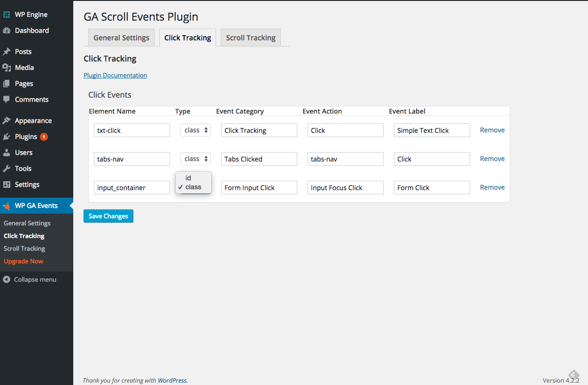Open the WordPress footer link
Image resolution: width=588 pixels, height=385 pixels.
point(172,380)
